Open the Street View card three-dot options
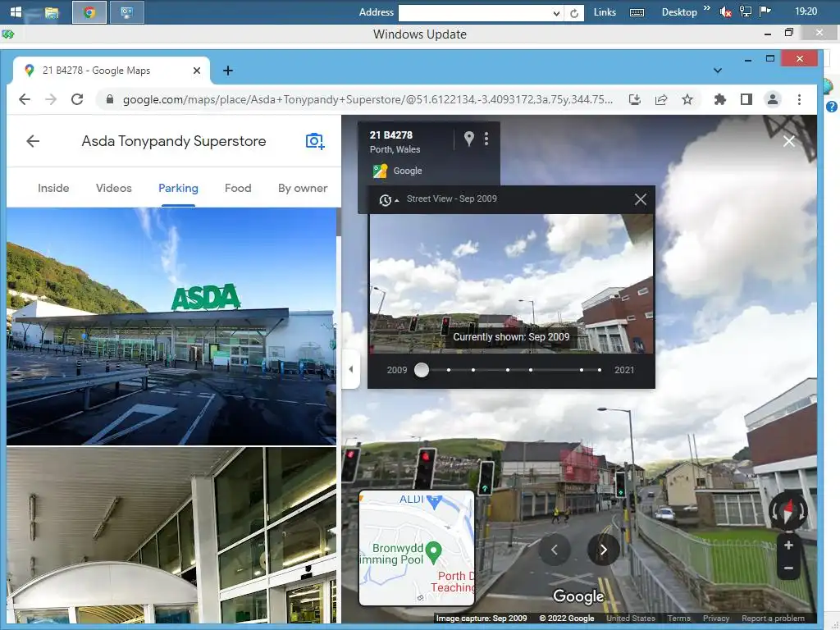Screen dimensions: 840x630 pos(486,139)
